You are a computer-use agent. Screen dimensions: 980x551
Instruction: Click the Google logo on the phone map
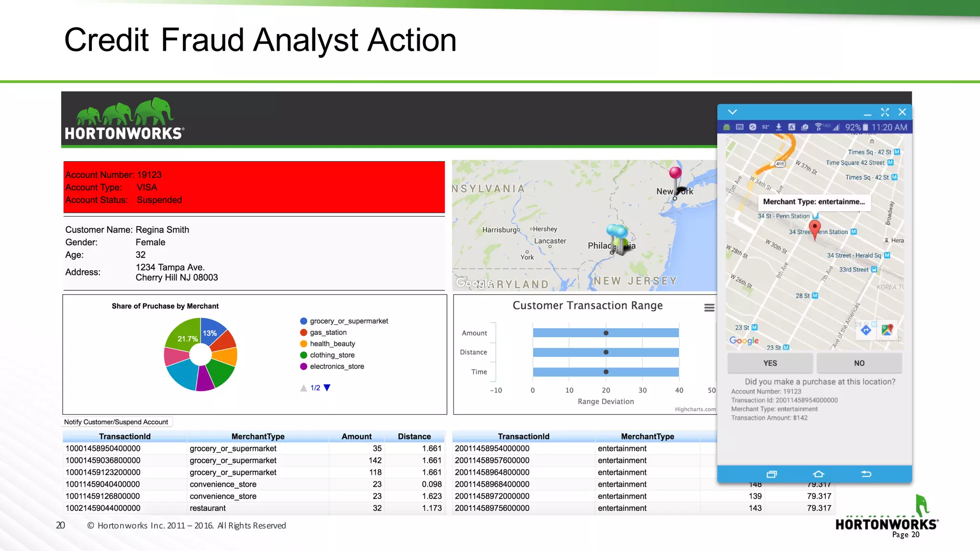point(744,341)
